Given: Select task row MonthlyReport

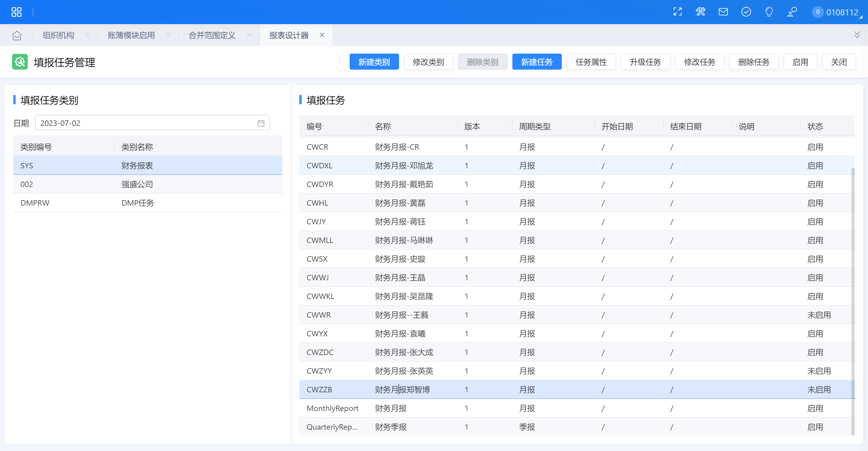Looking at the screenshot, I should [x=577, y=408].
